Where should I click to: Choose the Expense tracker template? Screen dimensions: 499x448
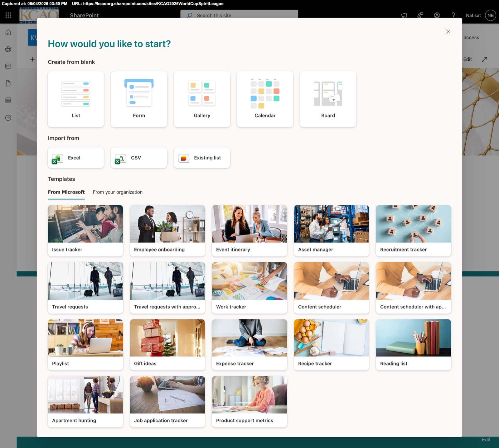[x=249, y=345]
